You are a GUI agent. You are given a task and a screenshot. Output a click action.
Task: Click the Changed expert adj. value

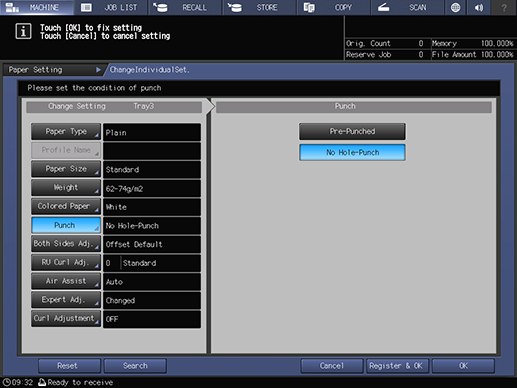152,300
